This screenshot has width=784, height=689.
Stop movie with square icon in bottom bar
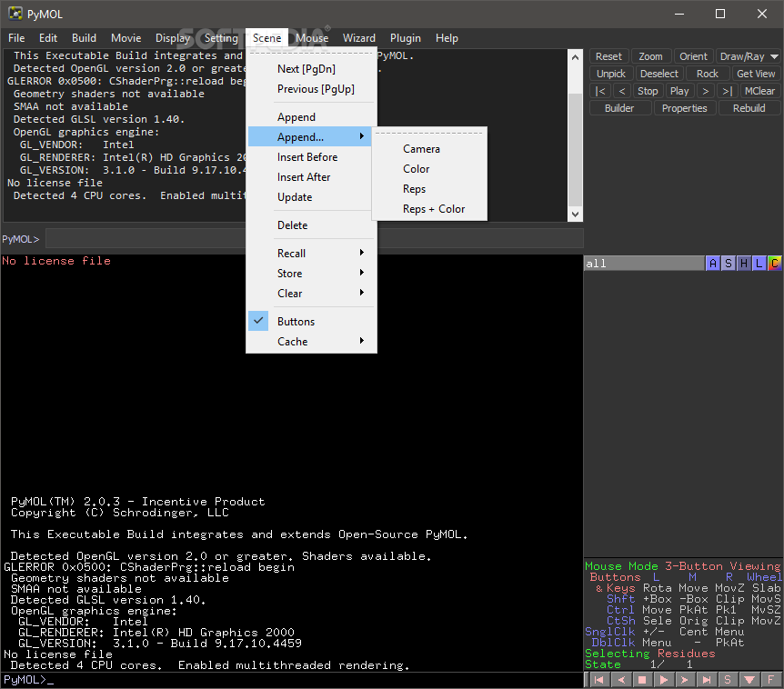point(642,680)
